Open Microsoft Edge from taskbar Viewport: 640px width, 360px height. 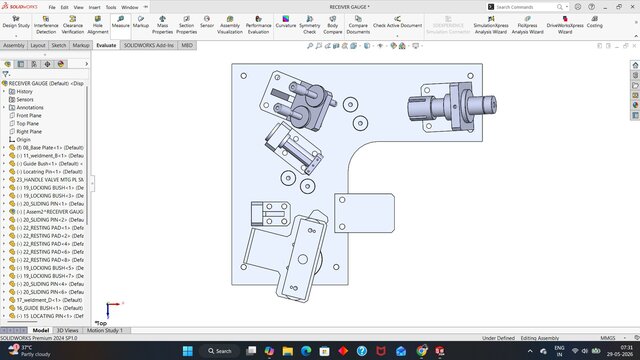[x=306, y=351]
